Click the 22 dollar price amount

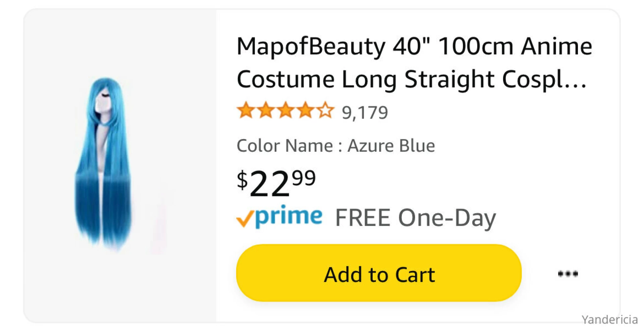269,184
